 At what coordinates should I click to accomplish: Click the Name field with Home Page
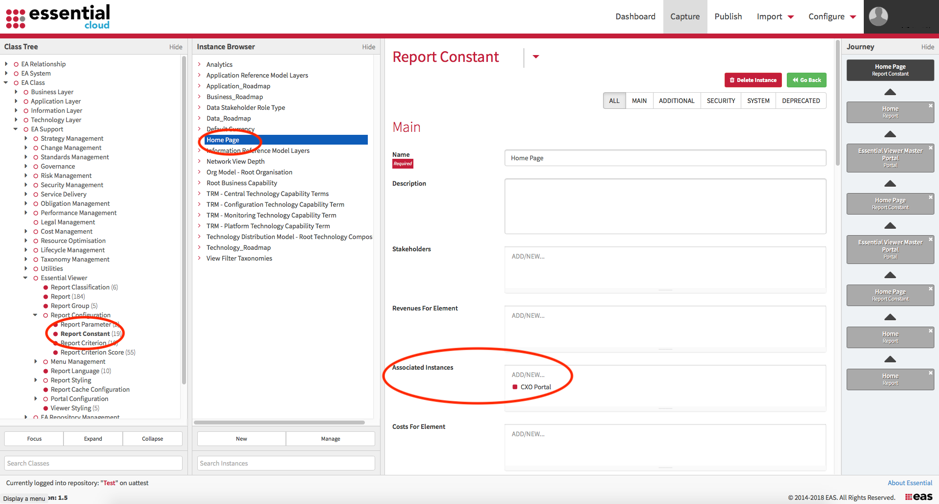point(665,158)
